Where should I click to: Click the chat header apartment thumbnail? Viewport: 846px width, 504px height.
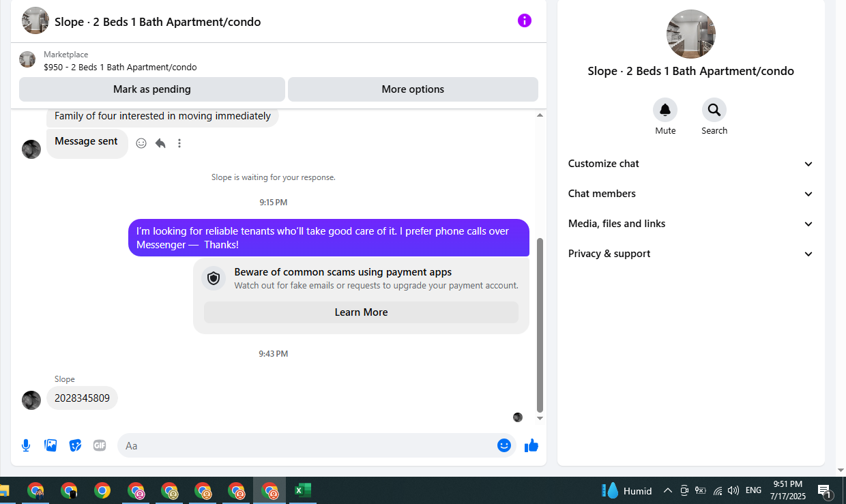[x=35, y=20]
